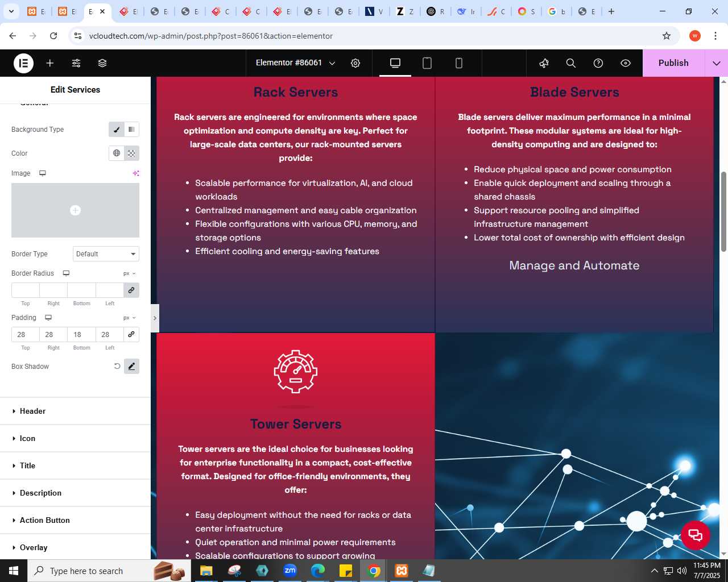Open the red chat support bubble

click(x=696, y=535)
